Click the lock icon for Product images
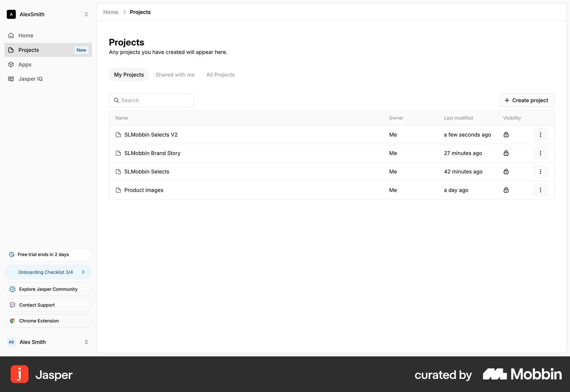This screenshot has width=570, height=392. click(506, 190)
